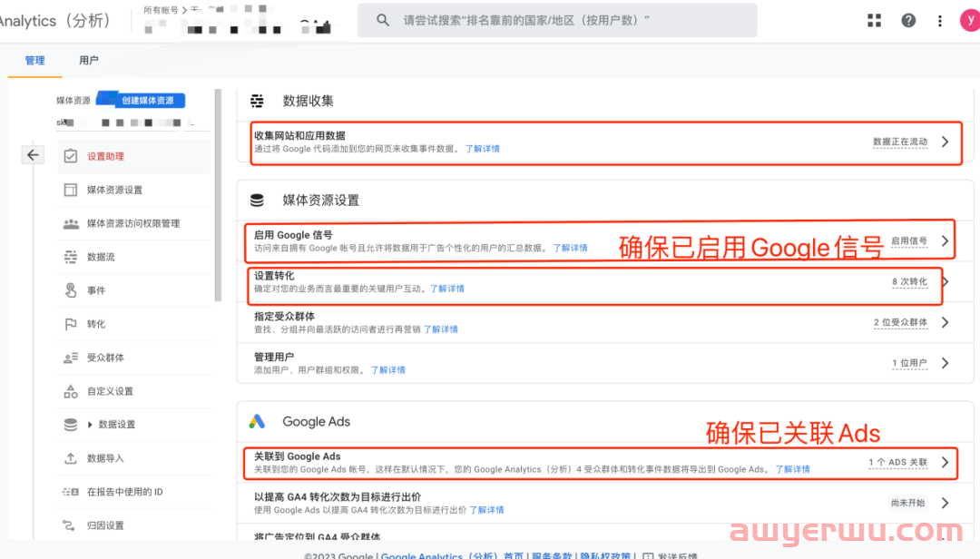
Task: Switch to the 用户 tab
Action: [x=88, y=61]
